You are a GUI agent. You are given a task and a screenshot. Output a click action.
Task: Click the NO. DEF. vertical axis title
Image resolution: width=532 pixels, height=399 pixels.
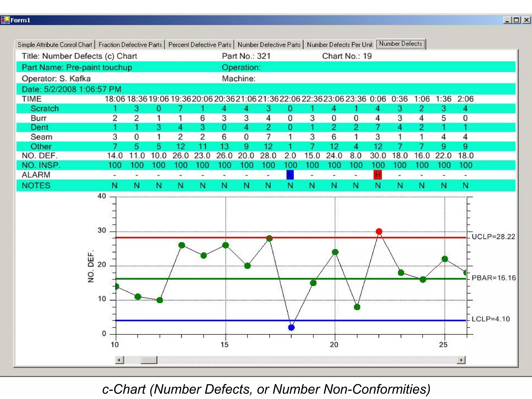[x=91, y=267]
